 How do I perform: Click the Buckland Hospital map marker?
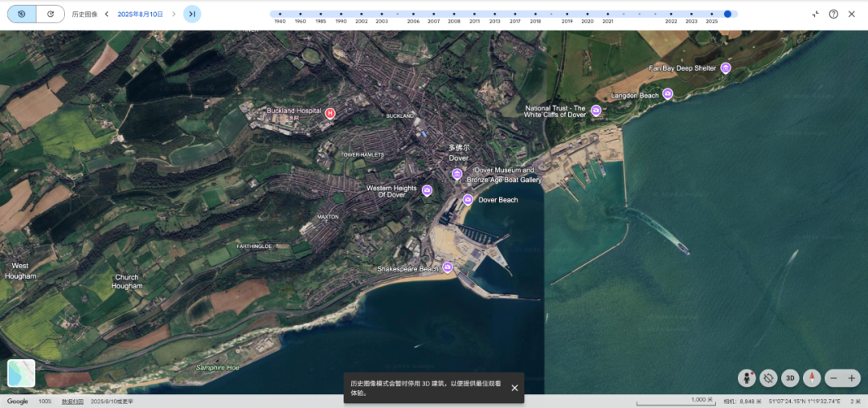330,113
